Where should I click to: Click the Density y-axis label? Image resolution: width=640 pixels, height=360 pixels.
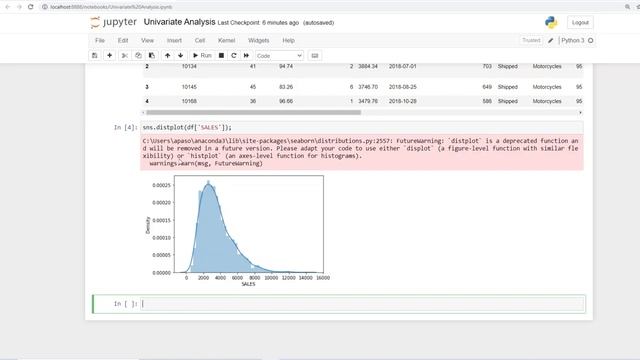point(148,225)
